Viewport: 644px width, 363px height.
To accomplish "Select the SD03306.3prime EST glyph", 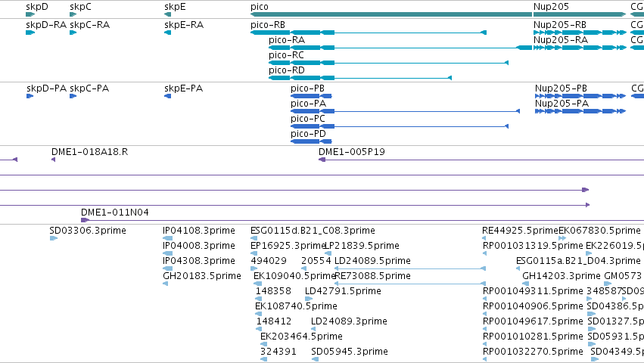I will 54,238.
